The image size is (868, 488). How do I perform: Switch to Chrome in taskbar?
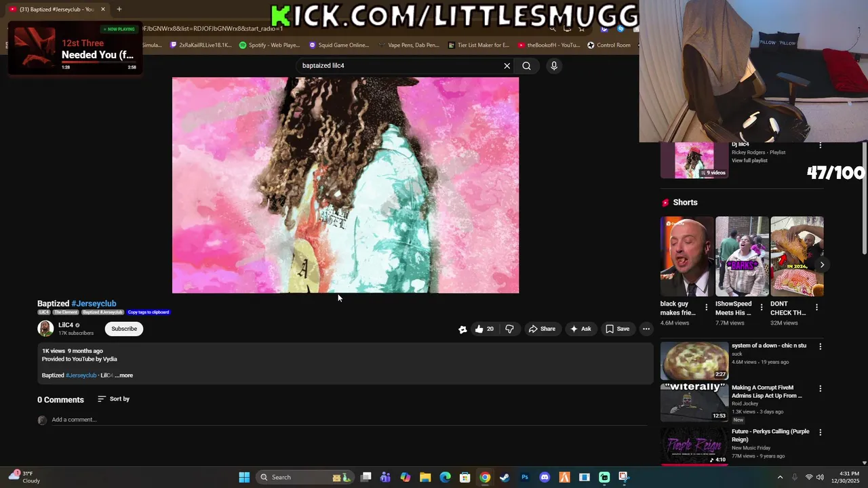(485, 477)
